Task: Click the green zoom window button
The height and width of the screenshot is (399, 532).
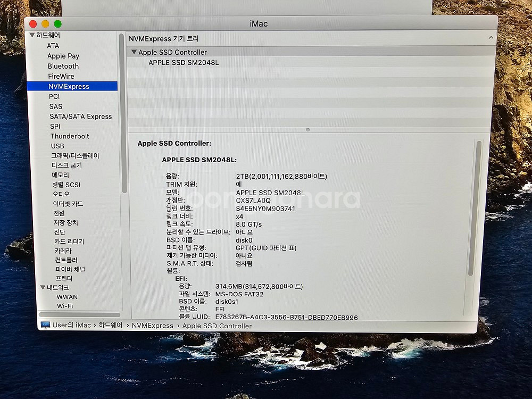Action: point(57,24)
